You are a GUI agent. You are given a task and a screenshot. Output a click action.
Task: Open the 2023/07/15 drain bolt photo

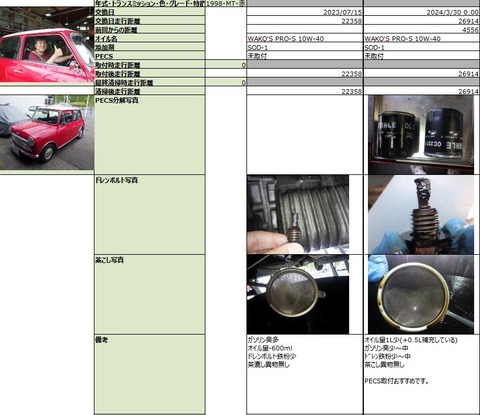(x=298, y=215)
